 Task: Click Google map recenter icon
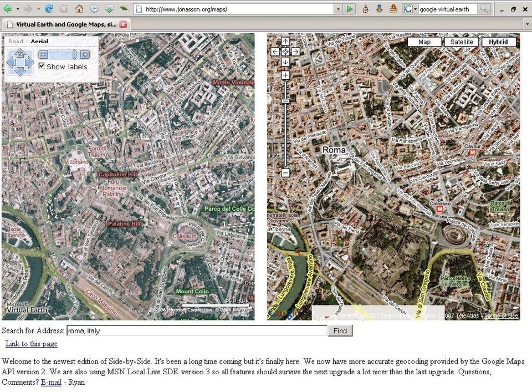click(285, 52)
